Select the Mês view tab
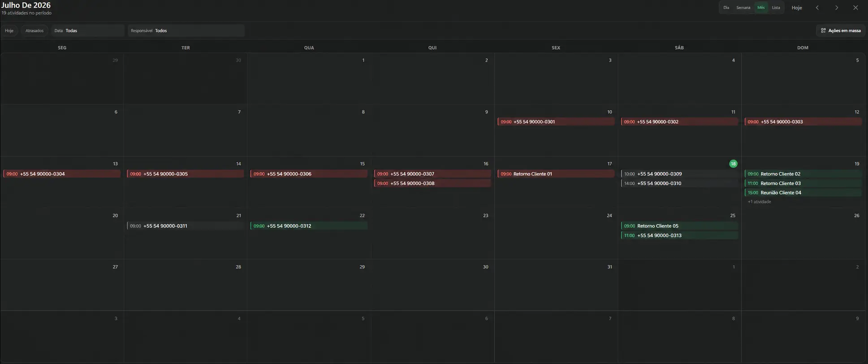This screenshot has height=364, width=868. pos(761,8)
